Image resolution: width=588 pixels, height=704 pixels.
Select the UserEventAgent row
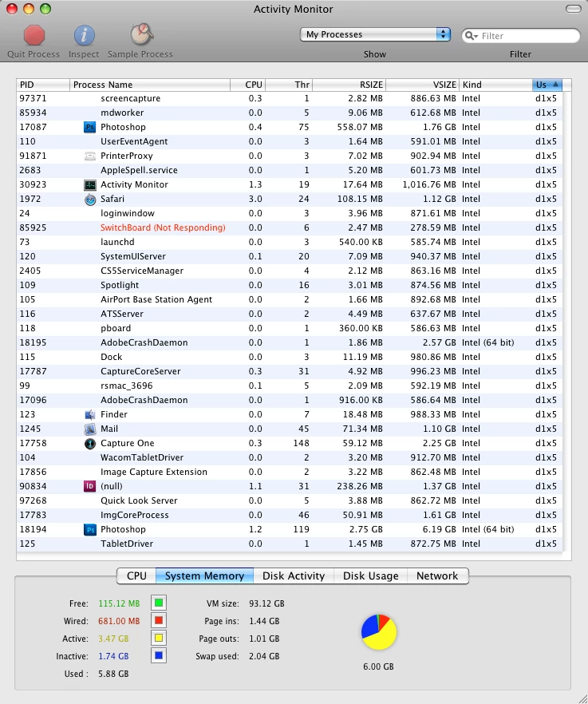tap(290, 141)
